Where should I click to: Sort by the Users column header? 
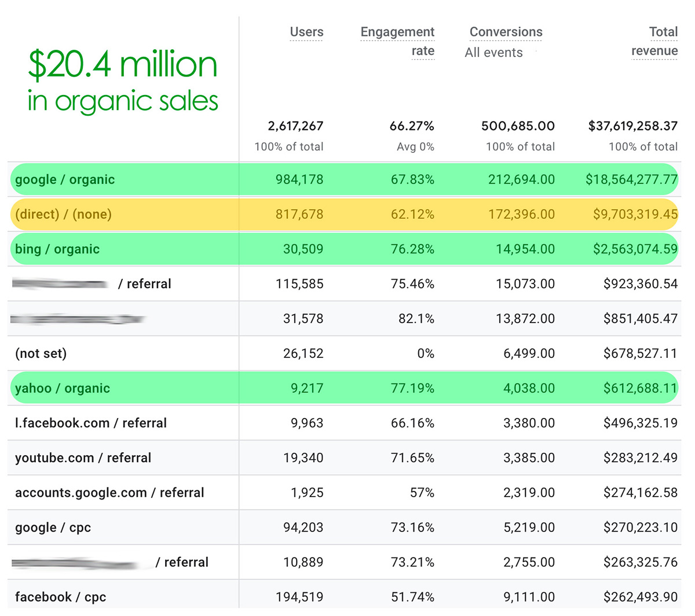pos(306,32)
